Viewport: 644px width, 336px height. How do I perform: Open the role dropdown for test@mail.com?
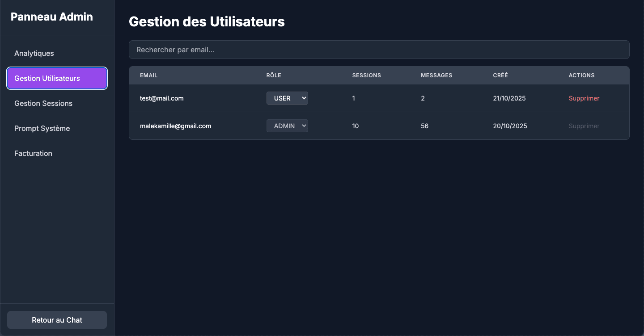[x=287, y=98]
